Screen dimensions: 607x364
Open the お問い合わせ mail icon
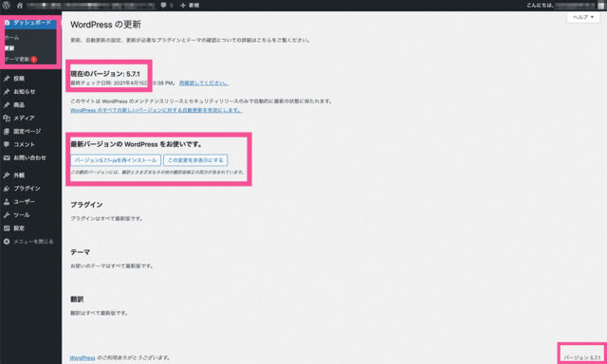(x=7, y=157)
